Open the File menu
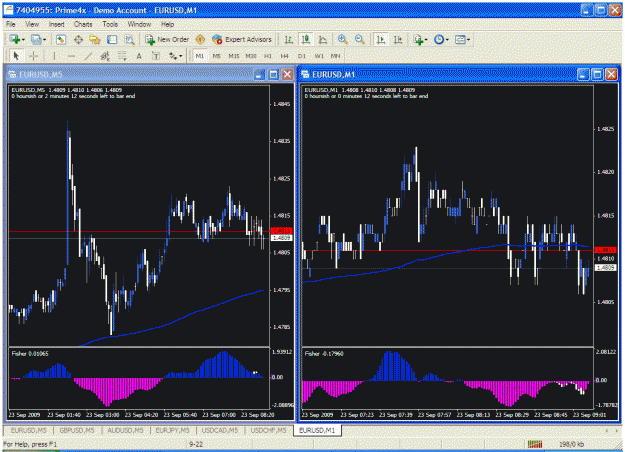 click(11, 24)
